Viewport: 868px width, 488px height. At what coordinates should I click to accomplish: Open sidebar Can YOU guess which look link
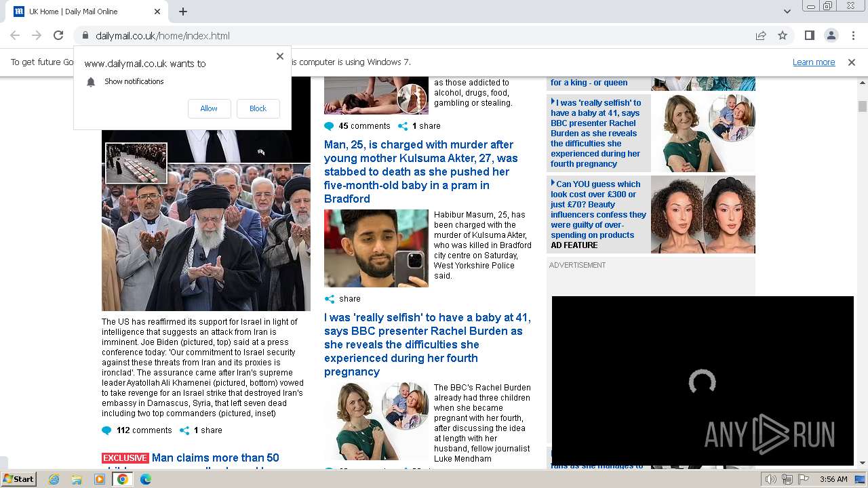(x=598, y=209)
